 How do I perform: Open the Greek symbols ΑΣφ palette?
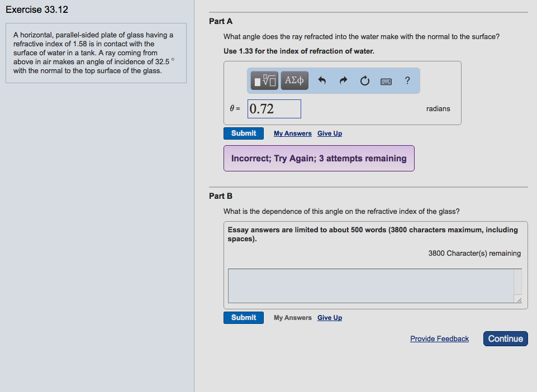[x=294, y=80]
